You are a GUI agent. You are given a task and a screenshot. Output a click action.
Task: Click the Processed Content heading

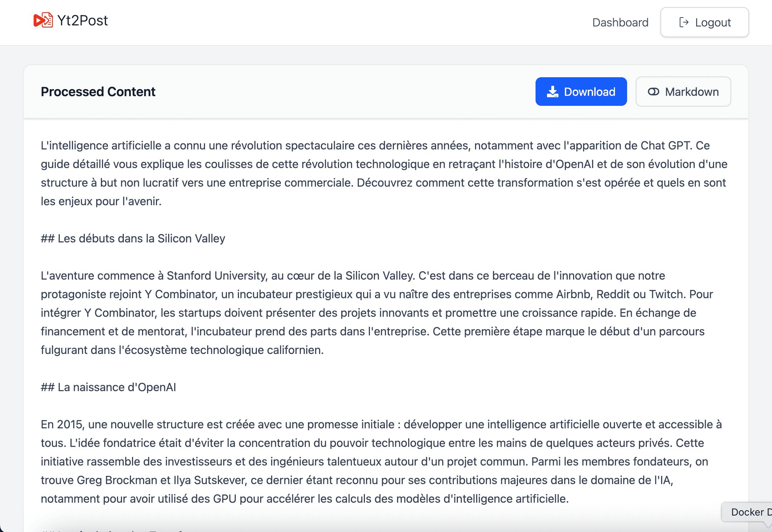pos(98,92)
